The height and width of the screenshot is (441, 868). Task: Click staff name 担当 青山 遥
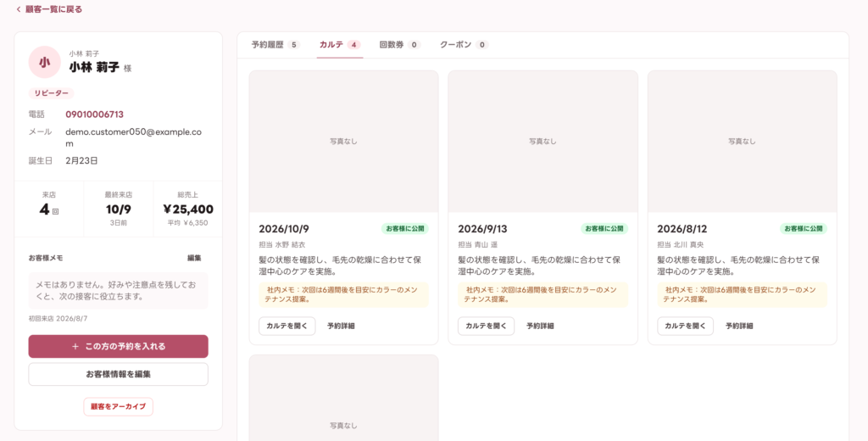tap(478, 244)
